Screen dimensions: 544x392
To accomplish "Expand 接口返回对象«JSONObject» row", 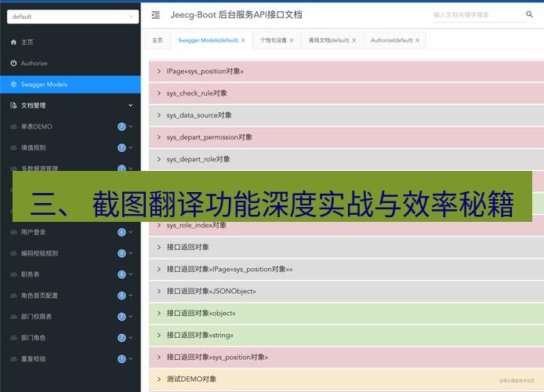I will click(x=346, y=292).
